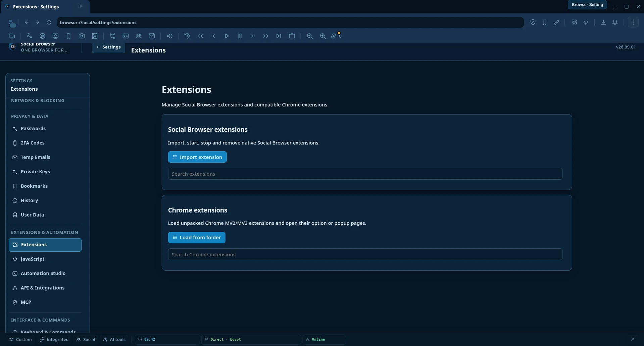Click the skip-to-start icon in toolbar
644x346 pixels.
tap(213, 36)
